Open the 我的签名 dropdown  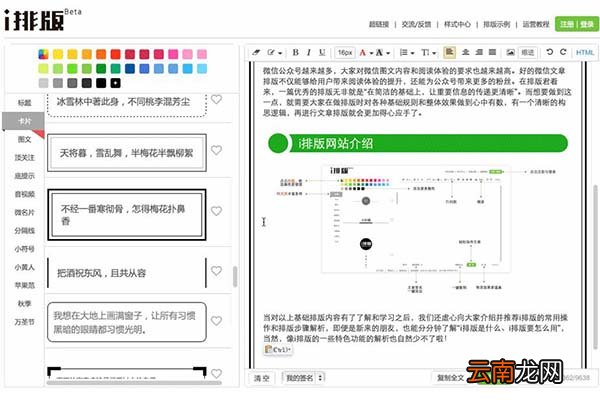click(303, 378)
